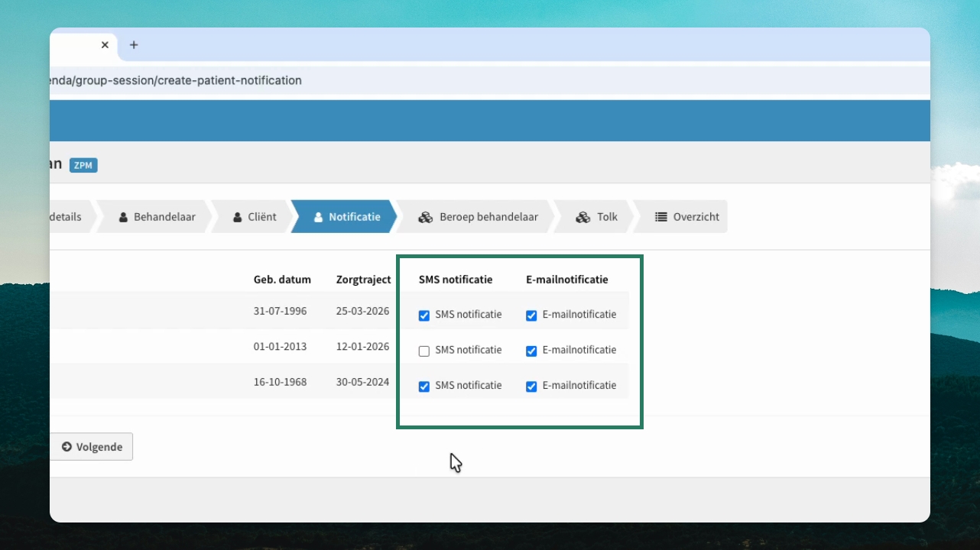Close the current browser tab
980x550 pixels.
point(105,45)
